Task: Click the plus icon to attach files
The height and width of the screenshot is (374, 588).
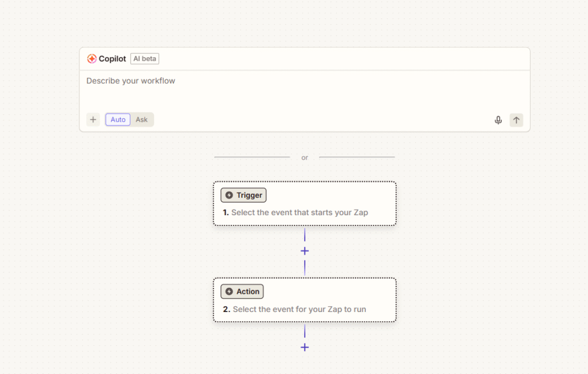Action: (93, 119)
